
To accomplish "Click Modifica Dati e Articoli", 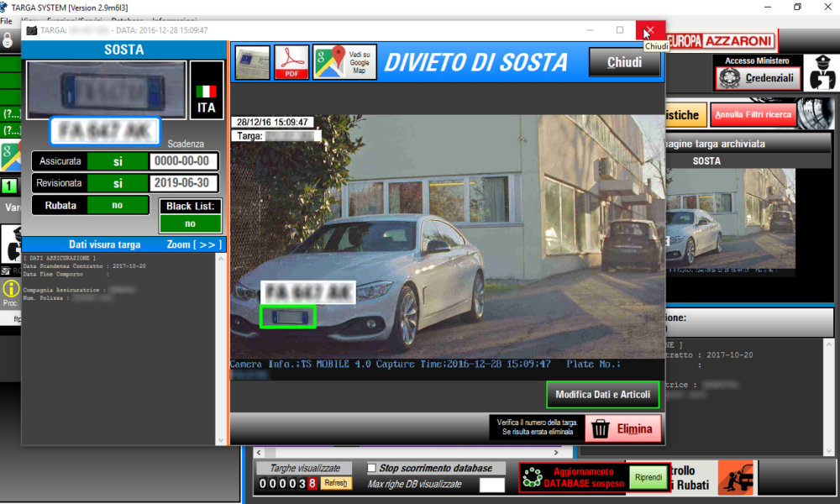I will click(x=602, y=395).
